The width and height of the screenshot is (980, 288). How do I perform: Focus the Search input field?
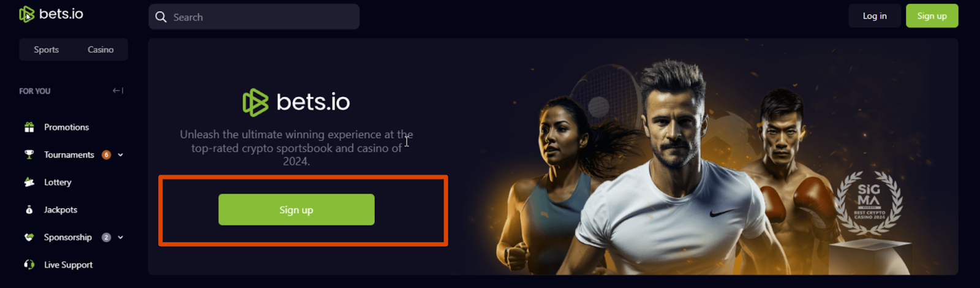point(254,17)
